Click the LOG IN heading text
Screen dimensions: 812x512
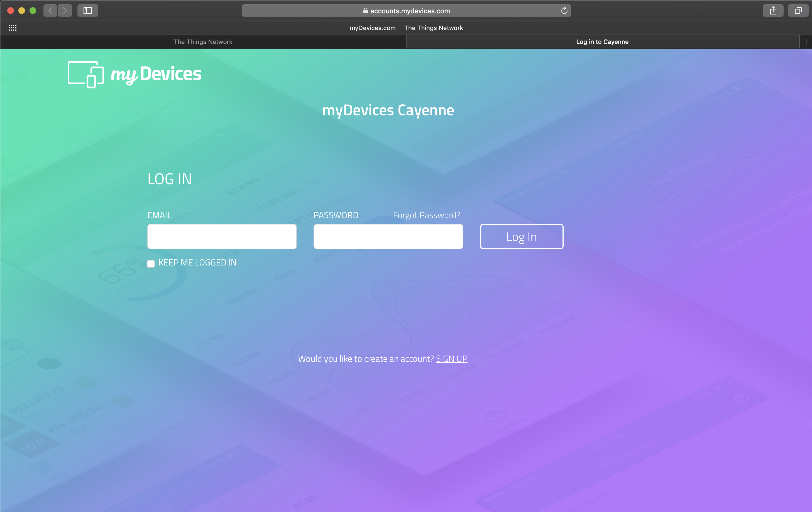coord(170,179)
